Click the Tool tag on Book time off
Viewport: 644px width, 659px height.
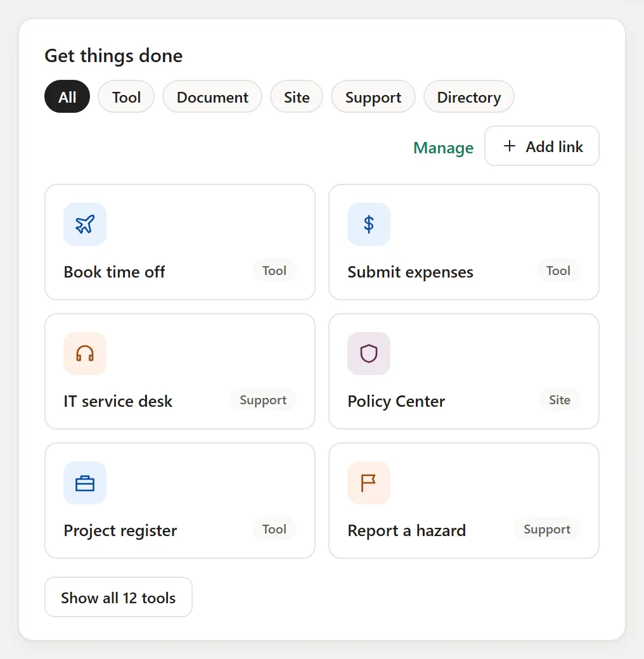pyautogui.click(x=274, y=271)
